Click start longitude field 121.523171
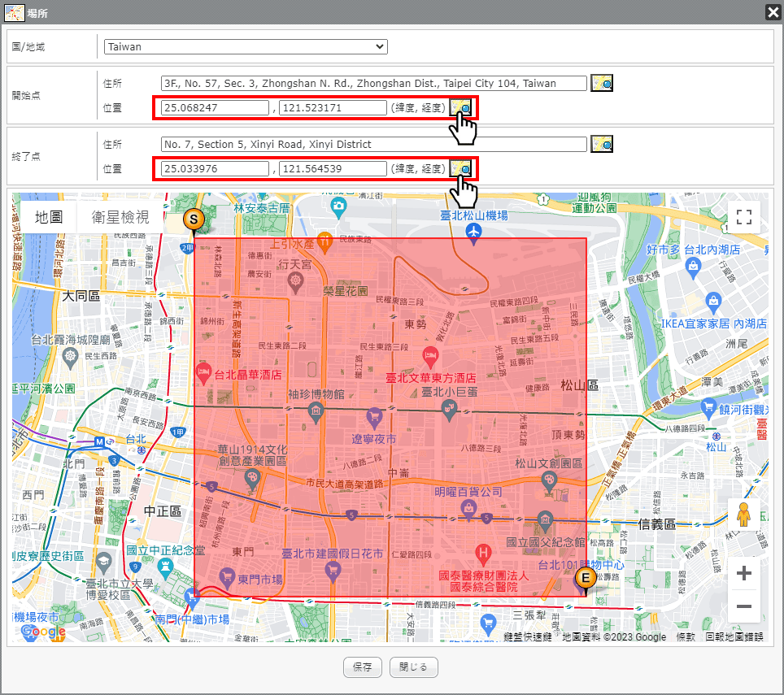The height and width of the screenshot is (695, 784). pyautogui.click(x=333, y=107)
